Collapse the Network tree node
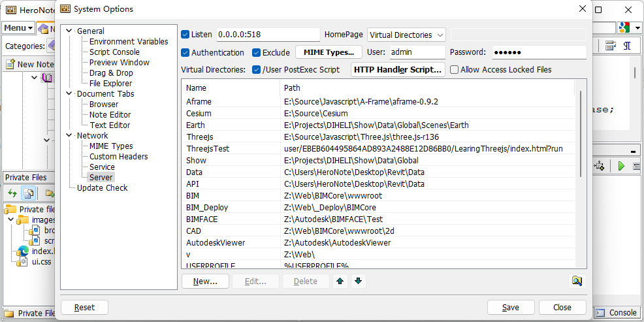 pos(69,136)
